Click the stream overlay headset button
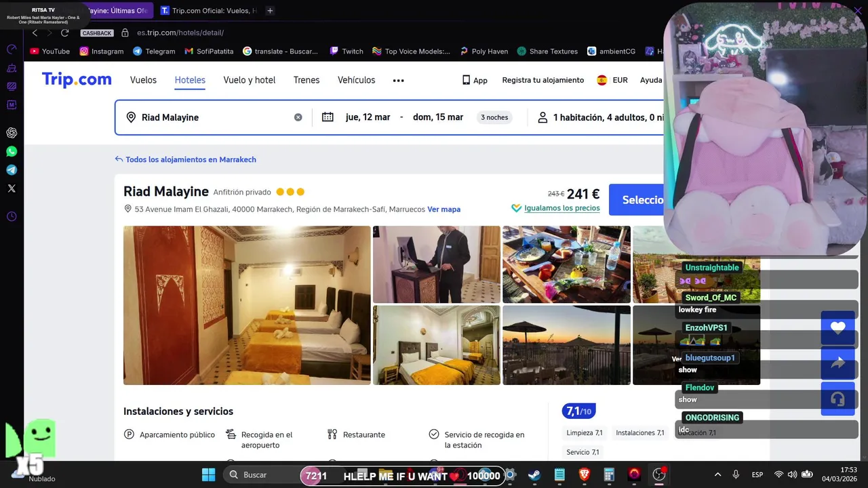The width and height of the screenshot is (868, 488). (x=838, y=399)
